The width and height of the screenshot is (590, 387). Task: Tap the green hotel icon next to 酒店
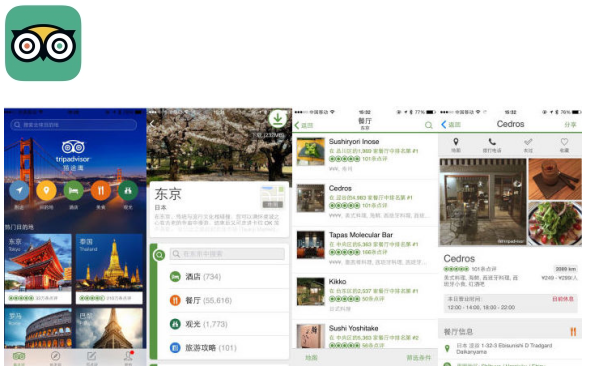click(175, 277)
